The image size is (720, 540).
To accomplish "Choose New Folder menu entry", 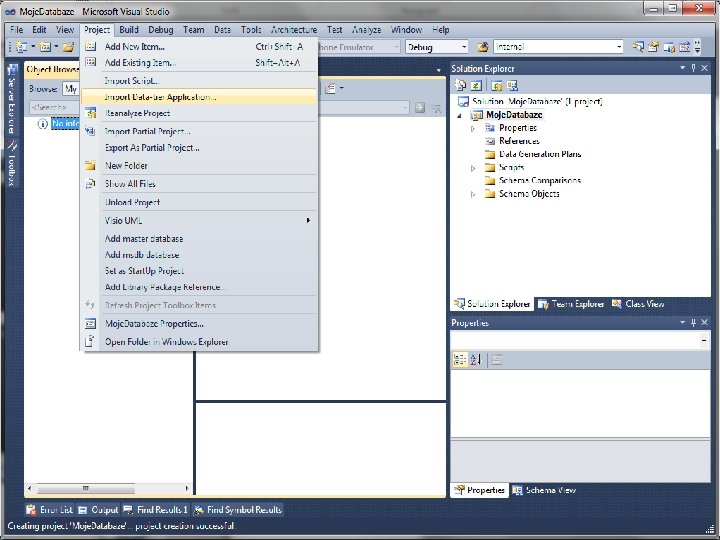I will tap(199, 165).
